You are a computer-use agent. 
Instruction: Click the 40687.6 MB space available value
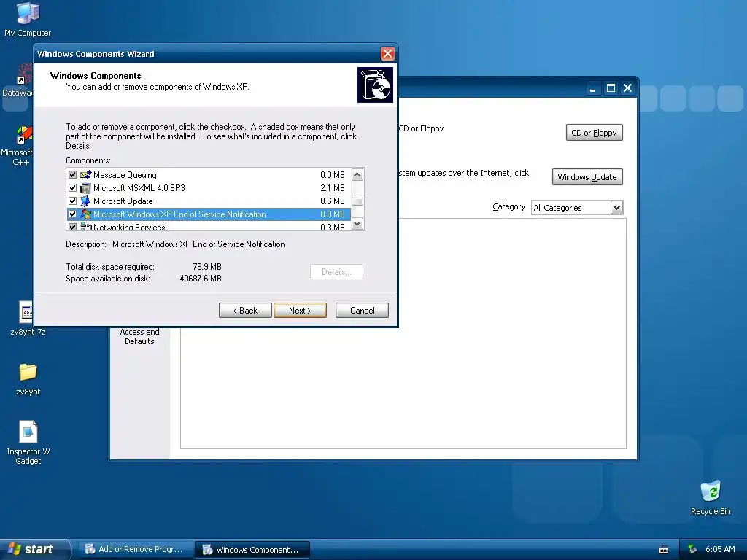click(x=201, y=279)
